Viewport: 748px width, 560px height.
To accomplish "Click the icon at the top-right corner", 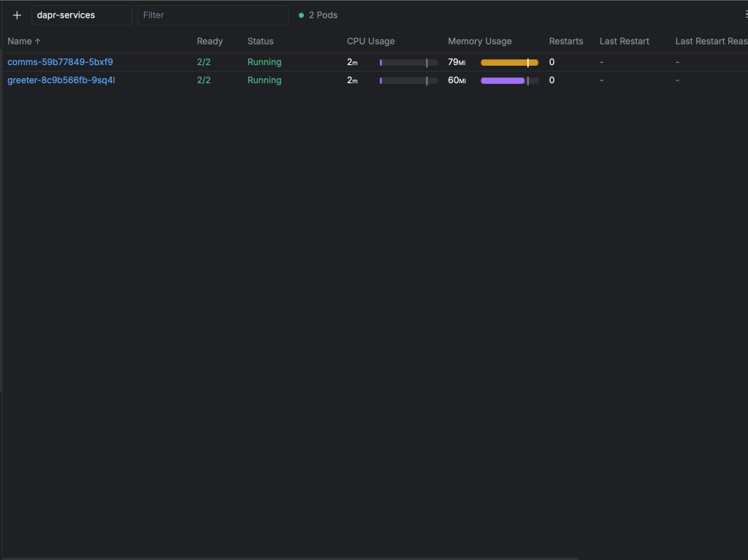I will (744, 15).
